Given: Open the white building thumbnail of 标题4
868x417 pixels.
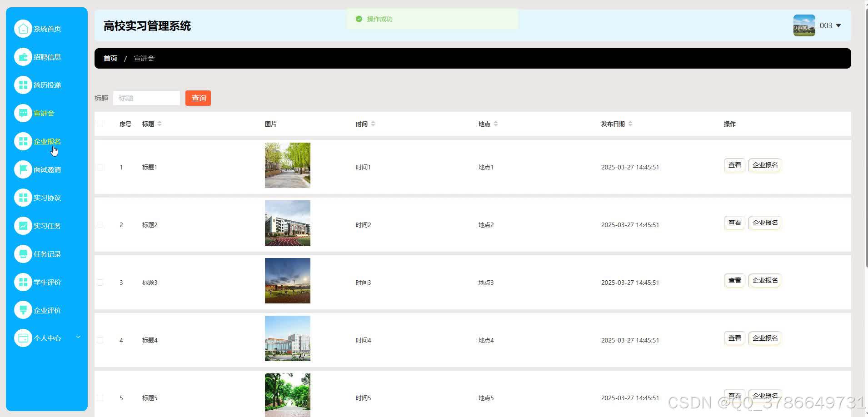Looking at the screenshot, I should pyautogui.click(x=288, y=338).
